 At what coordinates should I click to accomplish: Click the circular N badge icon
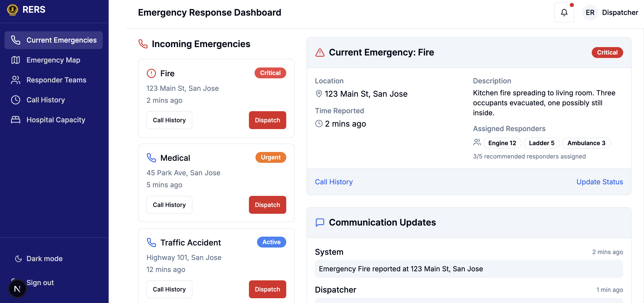17,289
